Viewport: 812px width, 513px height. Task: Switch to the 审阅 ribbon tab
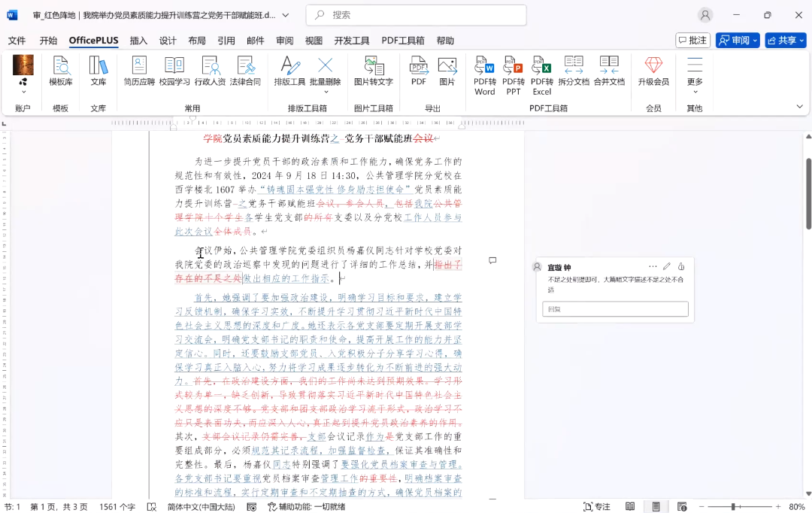[284, 41]
